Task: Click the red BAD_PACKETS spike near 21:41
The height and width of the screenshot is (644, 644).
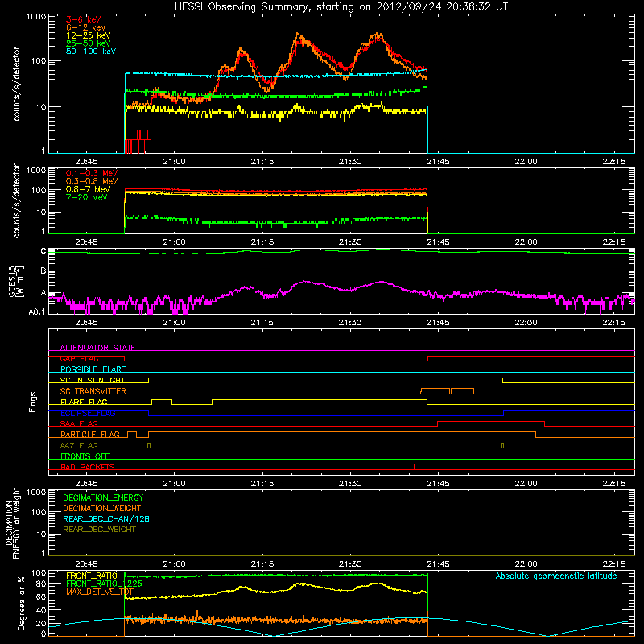Action: coord(415,467)
